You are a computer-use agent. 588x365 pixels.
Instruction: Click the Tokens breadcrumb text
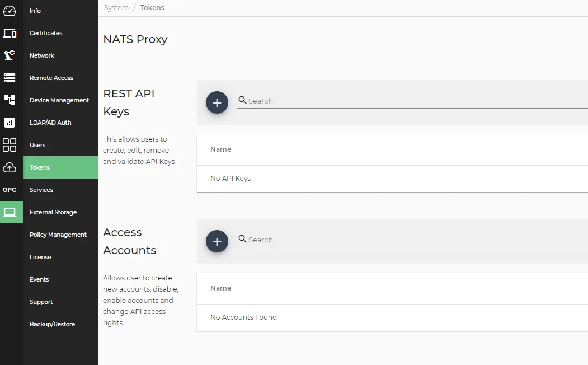click(x=152, y=7)
